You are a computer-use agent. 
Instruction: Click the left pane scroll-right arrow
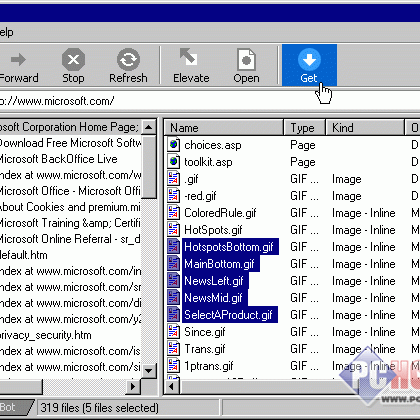pos(133,387)
